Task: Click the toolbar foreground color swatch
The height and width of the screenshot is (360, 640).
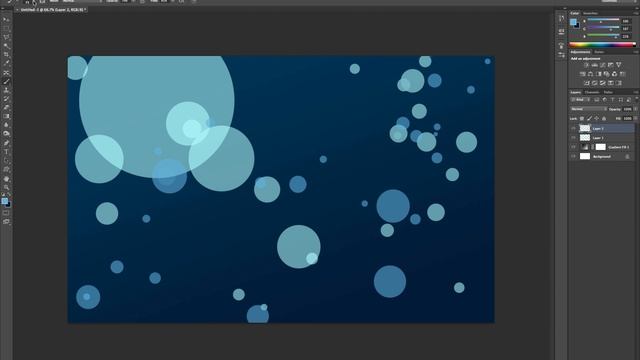Action: pyautogui.click(x=4, y=201)
